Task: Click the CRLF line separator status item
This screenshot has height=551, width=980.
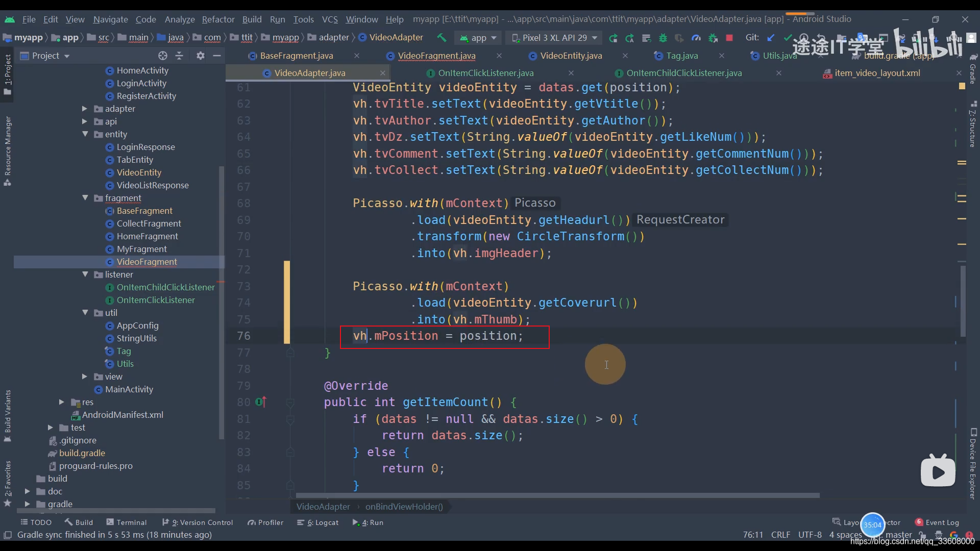Action: pyautogui.click(x=780, y=535)
